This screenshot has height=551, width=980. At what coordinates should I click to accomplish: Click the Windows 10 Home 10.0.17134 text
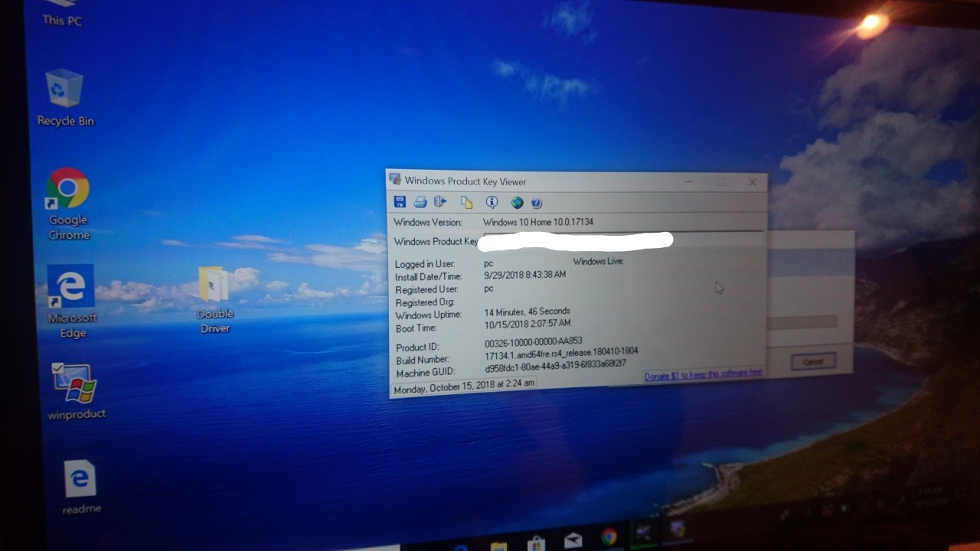point(538,222)
